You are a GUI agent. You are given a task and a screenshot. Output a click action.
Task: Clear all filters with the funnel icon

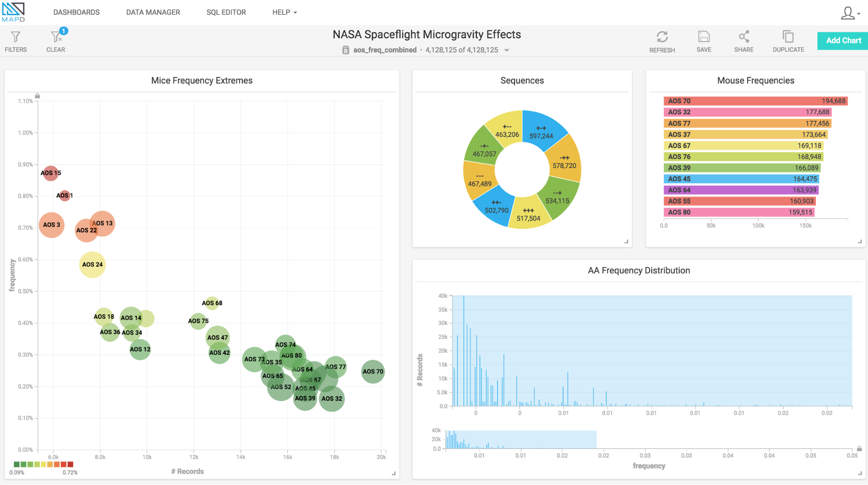pos(56,37)
